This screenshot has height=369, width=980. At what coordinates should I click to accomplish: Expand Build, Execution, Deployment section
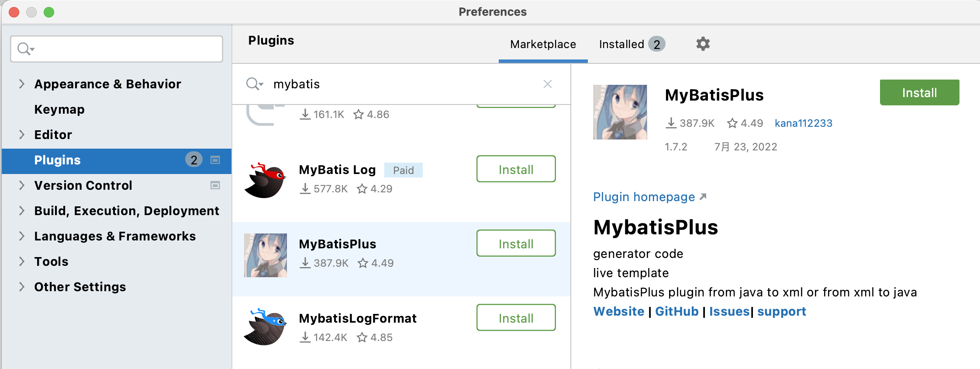(21, 211)
